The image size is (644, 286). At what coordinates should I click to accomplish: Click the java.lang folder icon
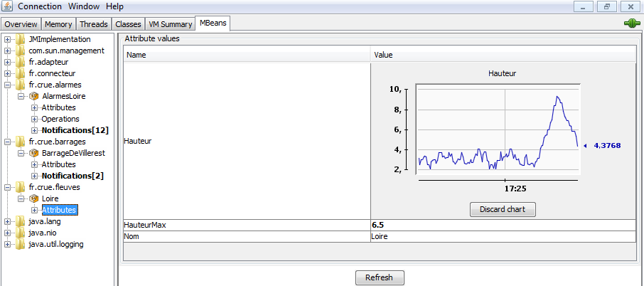pos(21,221)
